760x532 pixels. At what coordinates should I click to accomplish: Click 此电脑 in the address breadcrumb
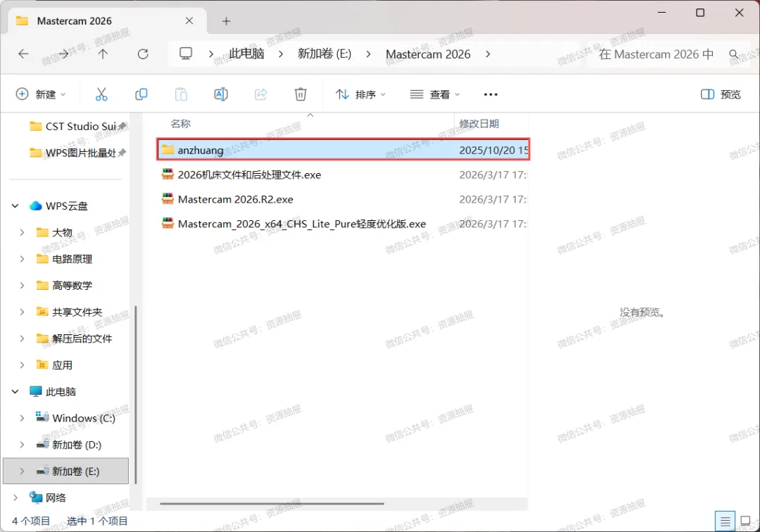pos(246,53)
